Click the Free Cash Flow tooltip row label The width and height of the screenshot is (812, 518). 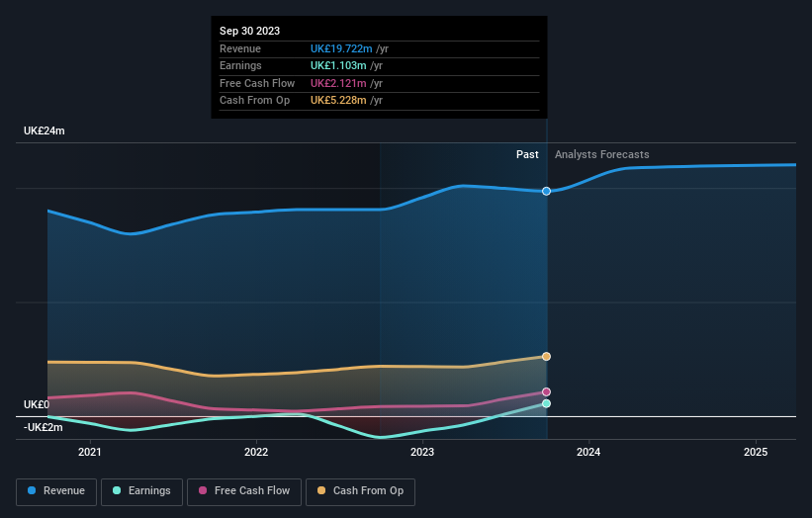click(x=257, y=83)
